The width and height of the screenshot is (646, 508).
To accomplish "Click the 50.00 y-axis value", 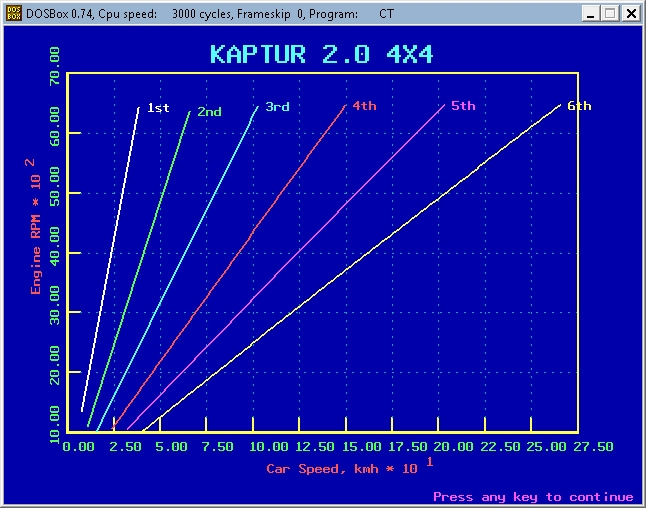I will [x=54, y=187].
